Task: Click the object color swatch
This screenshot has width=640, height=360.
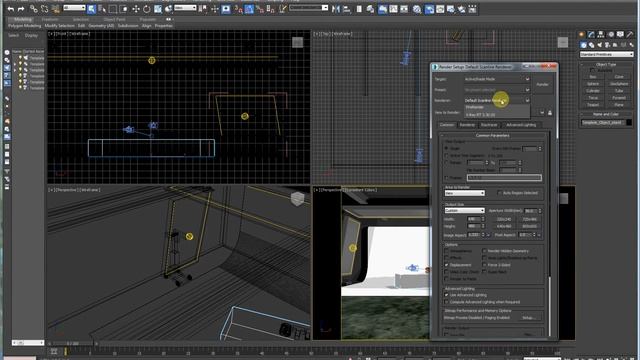Action: [629, 122]
